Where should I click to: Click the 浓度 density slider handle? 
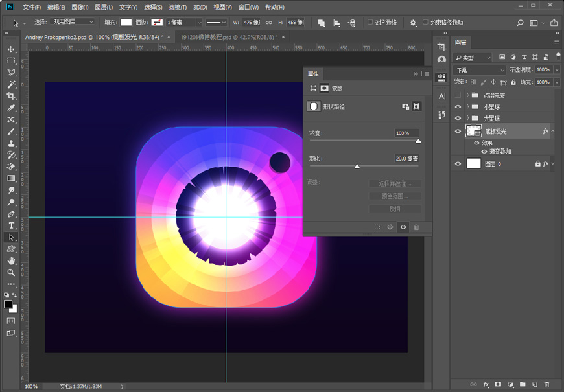pyautogui.click(x=418, y=141)
